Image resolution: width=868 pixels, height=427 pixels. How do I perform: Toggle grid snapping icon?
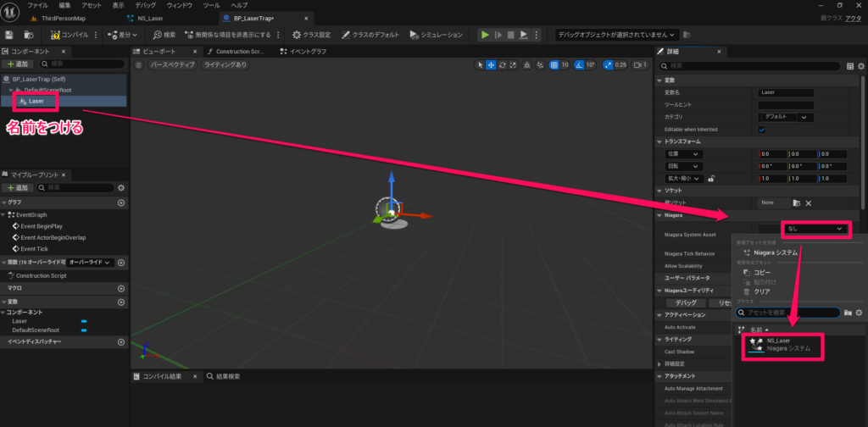[x=554, y=64]
